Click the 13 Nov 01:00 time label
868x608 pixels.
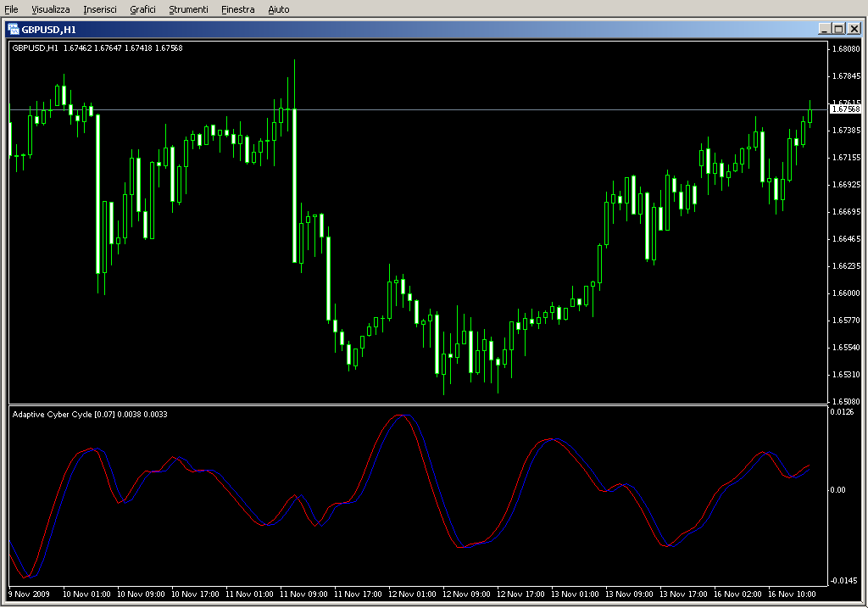(x=576, y=594)
